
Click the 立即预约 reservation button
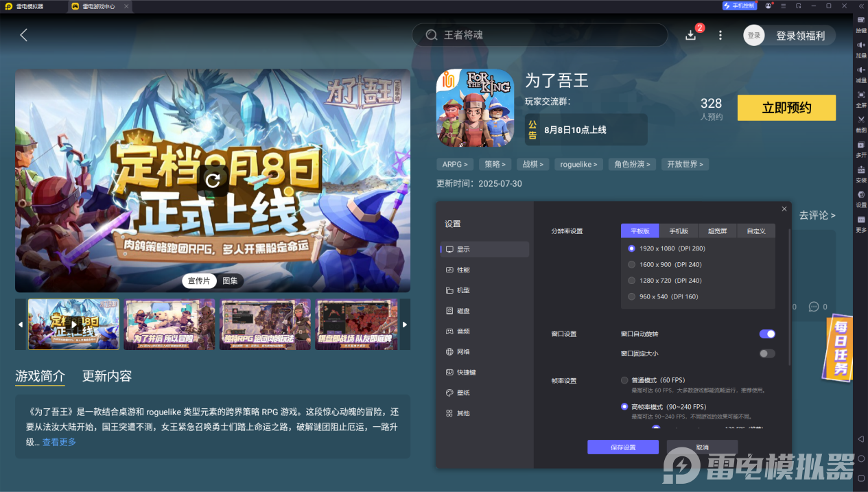tap(786, 108)
